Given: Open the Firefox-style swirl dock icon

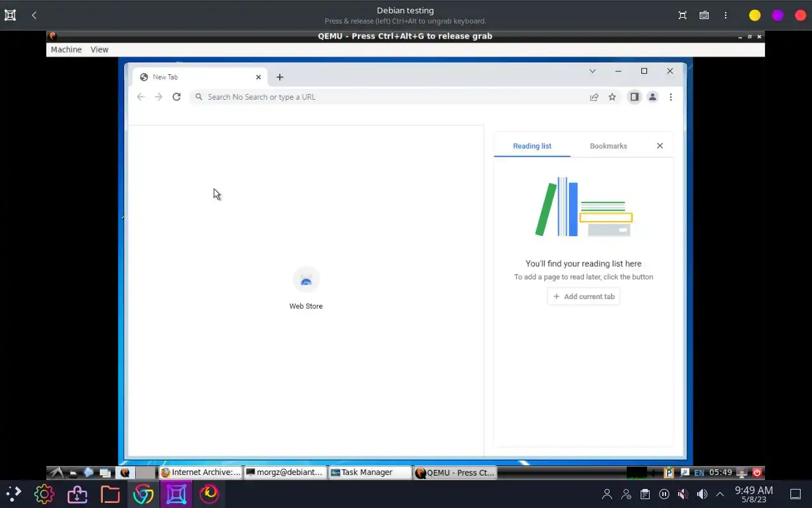Looking at the screenshot, I should tap(209, 493).
